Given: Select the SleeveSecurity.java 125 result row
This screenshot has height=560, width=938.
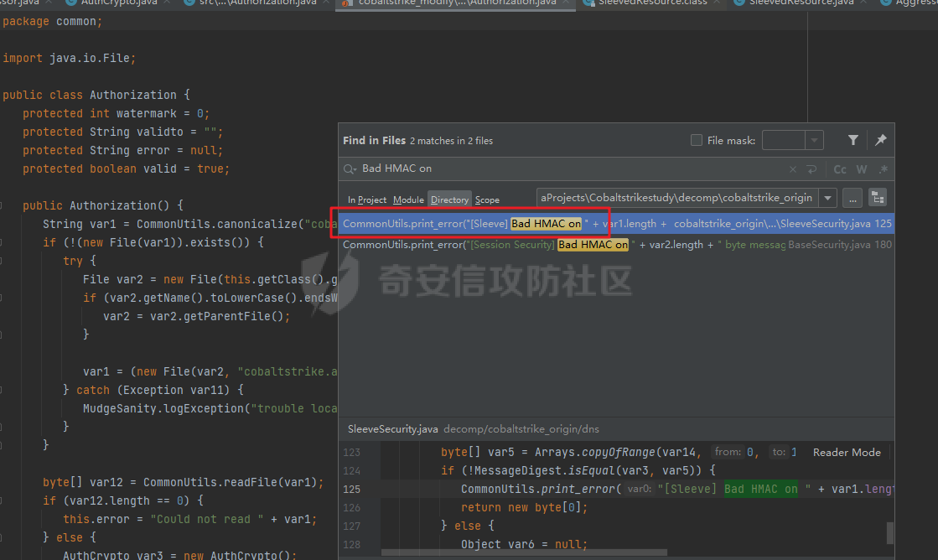Looking at the screenshot, I should [x=616, y=224].
